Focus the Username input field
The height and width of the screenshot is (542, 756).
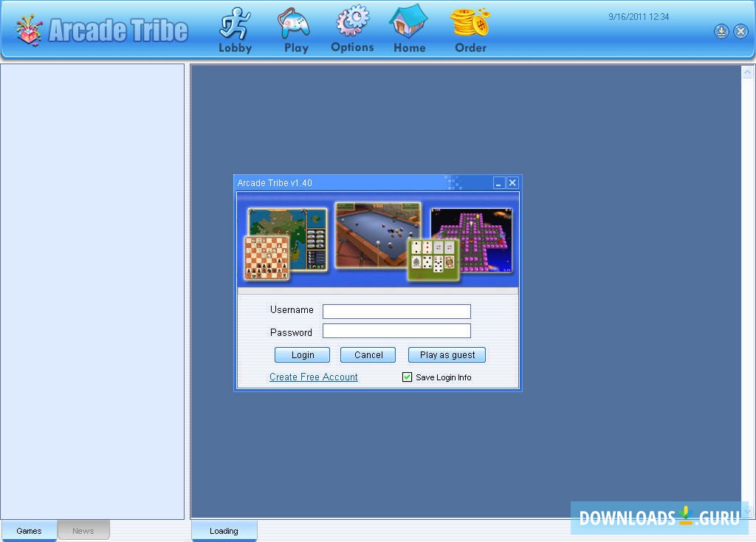coord(396,312)
